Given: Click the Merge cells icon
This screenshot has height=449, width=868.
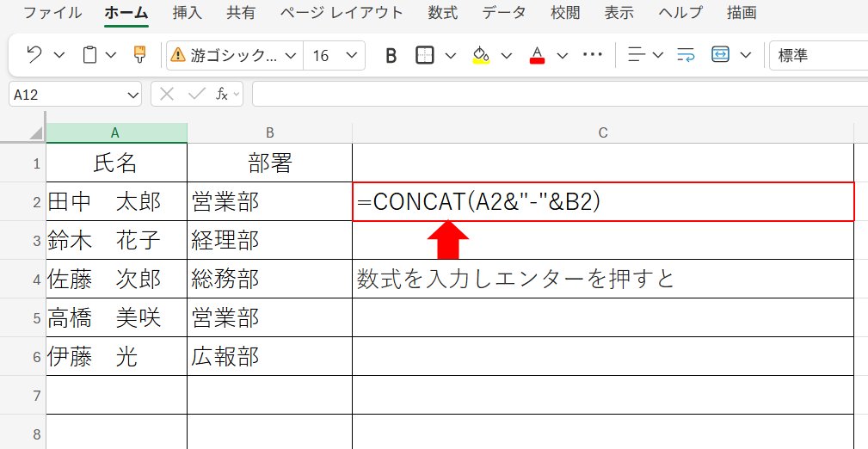Looking at the screenshot, I should click(x=720, y=55).
